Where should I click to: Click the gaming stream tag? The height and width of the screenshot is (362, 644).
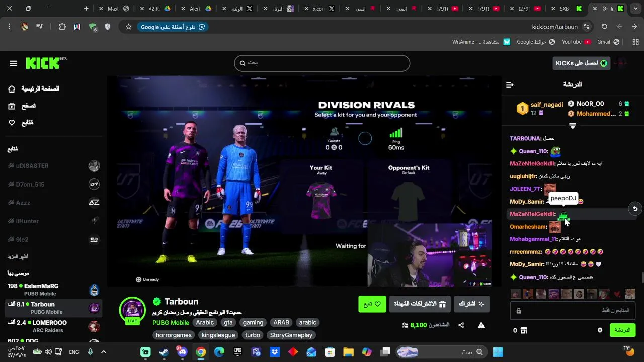pos(253,322)
